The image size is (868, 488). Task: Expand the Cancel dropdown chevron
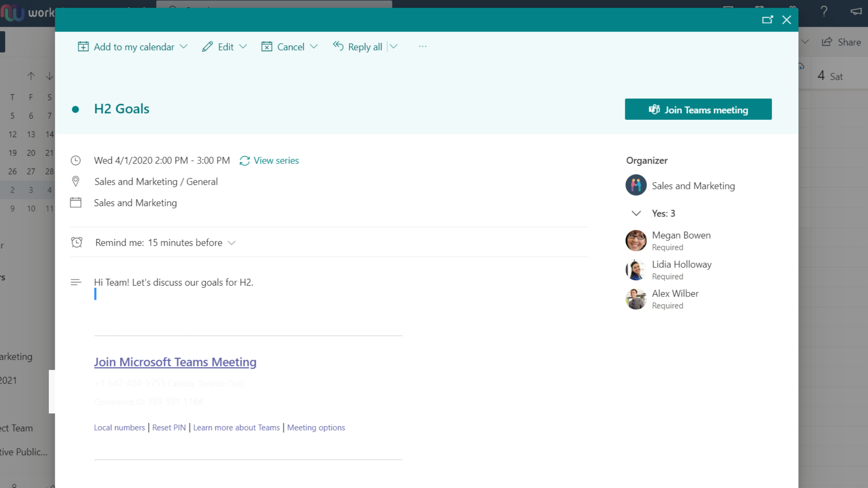[x=314, y=47]
